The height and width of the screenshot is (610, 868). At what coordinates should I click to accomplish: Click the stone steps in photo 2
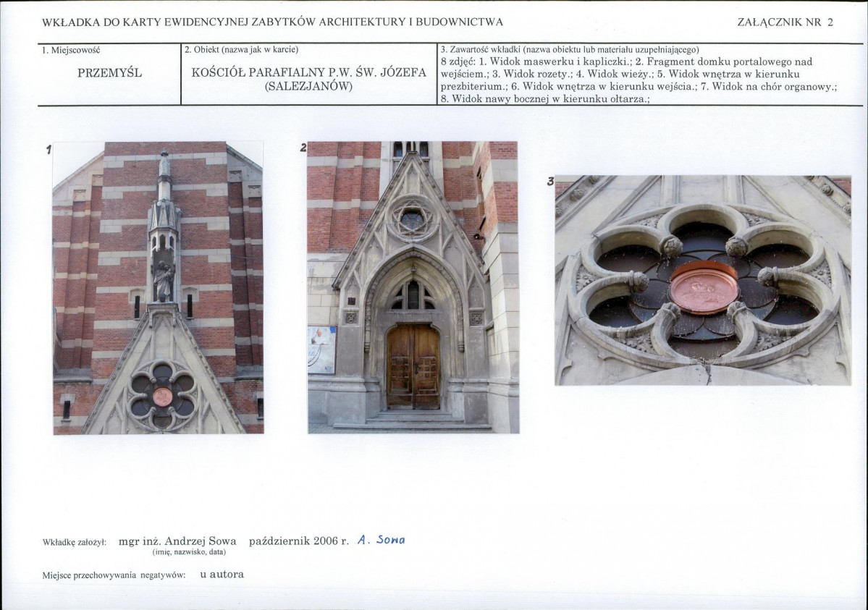coord(413,420)
